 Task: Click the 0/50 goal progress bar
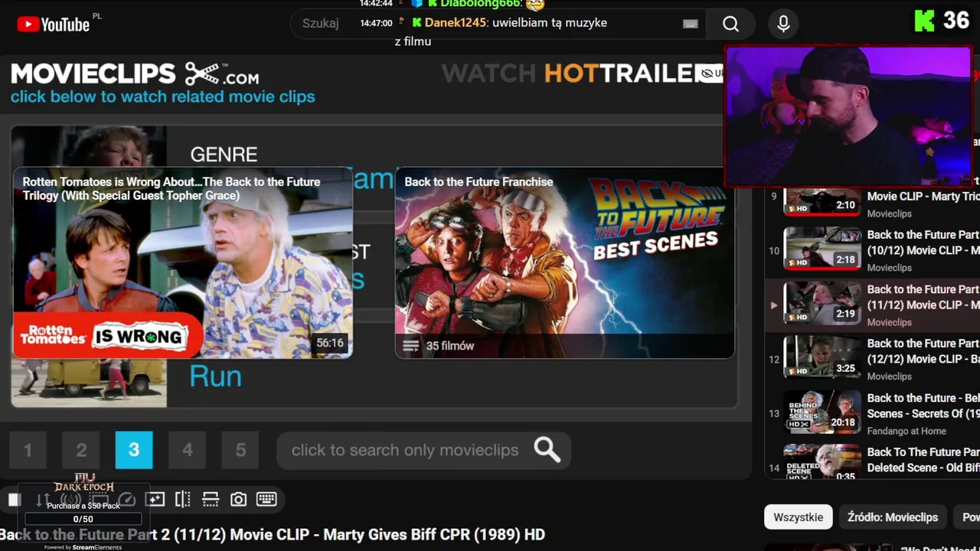coord(83,520)
